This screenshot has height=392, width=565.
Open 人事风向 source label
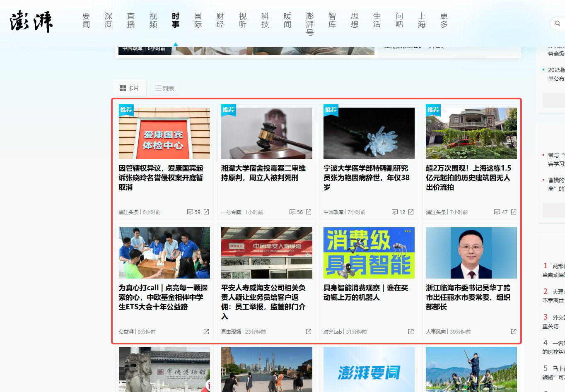coord(436,332)
